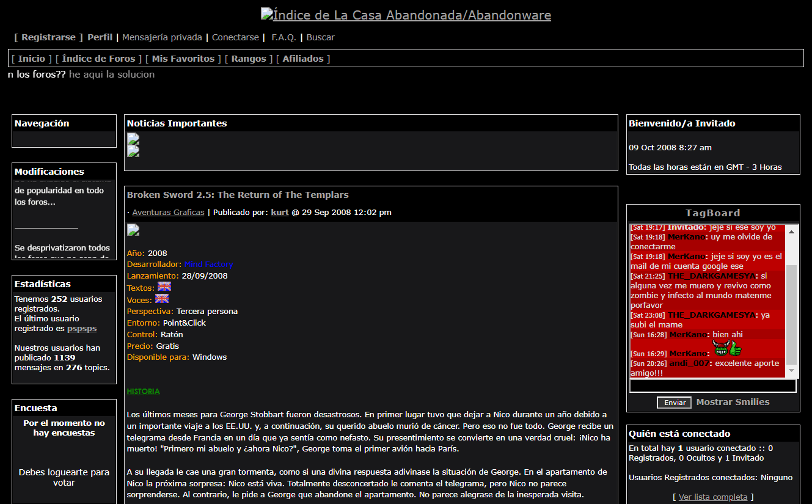Open the Registrarse page
The height and width of the screenshot is (504, 812).
[48, 37]
